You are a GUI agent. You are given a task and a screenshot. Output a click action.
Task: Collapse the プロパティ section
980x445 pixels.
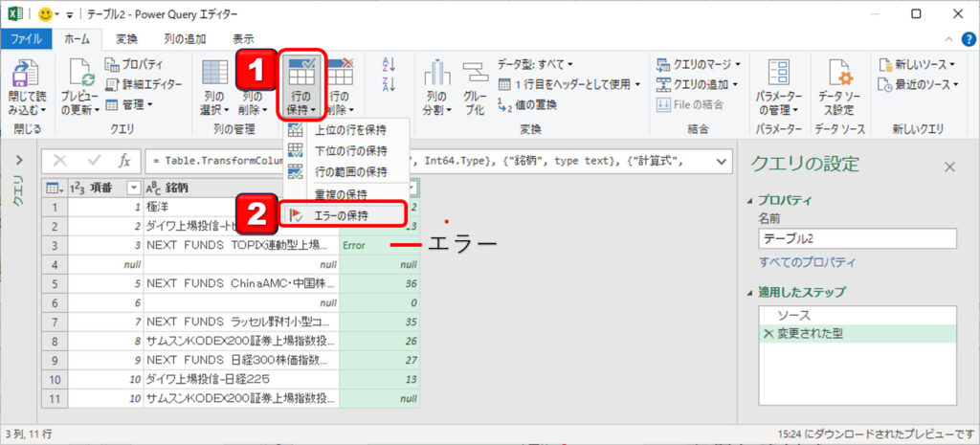pyautogui.click(x=750, y=201)
